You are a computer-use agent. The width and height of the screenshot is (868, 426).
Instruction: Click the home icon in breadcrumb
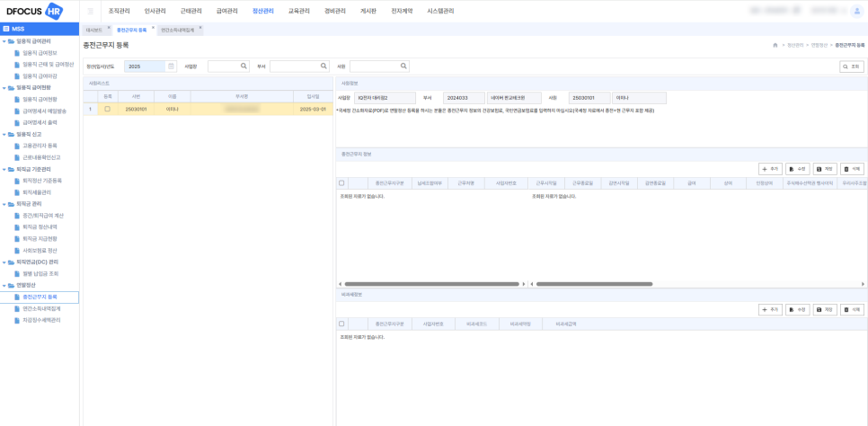pyautogui.click(x=775, y=45)
